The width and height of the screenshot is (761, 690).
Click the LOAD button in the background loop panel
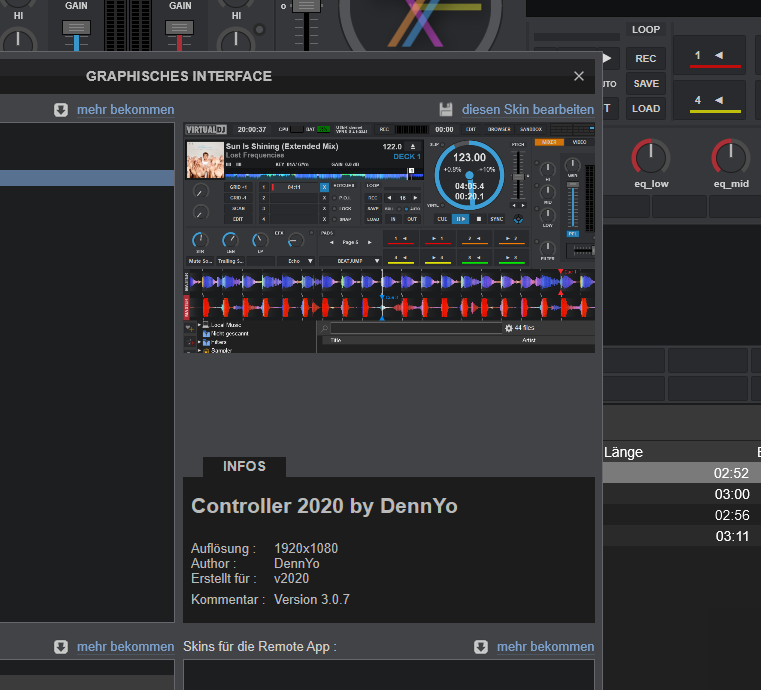(645, 109)
